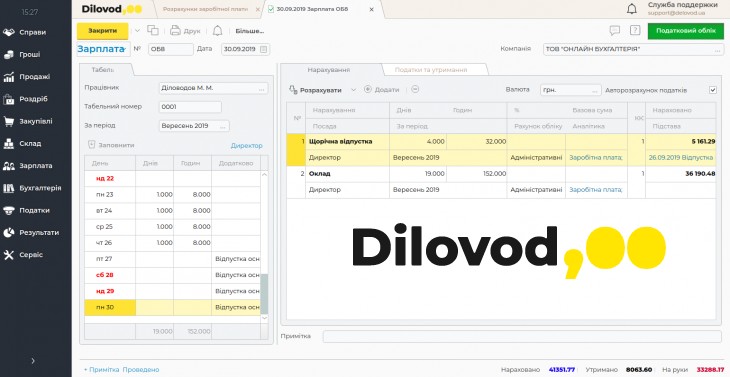Click the reminder bell in document toolbar
The height and width of the screenshot is (377, 730).
(217, 31)
